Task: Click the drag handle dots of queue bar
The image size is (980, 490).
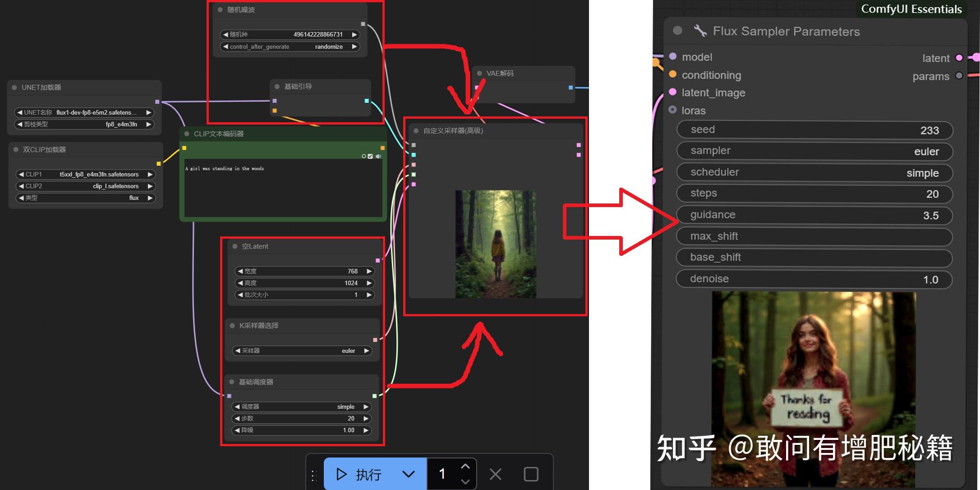Action: point(314,475)
